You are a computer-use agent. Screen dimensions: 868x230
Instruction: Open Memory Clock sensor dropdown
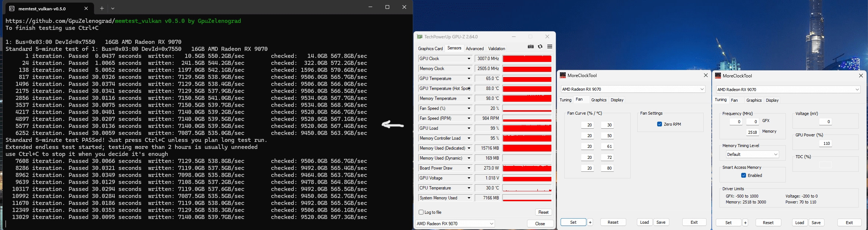pyautogui.click(x=469, y=69)
